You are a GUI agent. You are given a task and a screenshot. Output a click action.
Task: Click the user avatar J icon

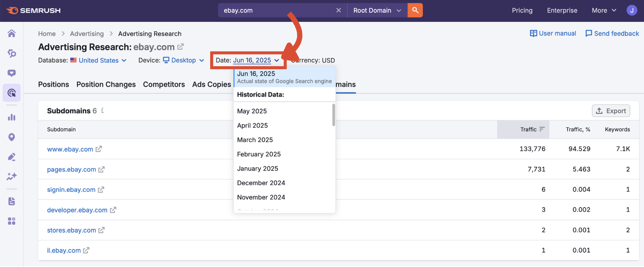coord(632,10)
